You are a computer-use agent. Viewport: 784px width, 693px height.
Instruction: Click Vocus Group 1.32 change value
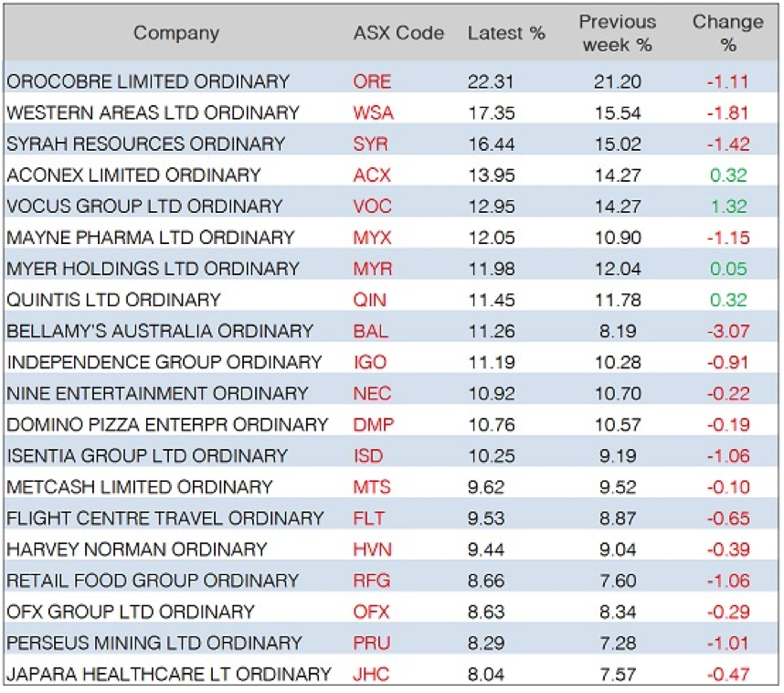tap(728, 206)
